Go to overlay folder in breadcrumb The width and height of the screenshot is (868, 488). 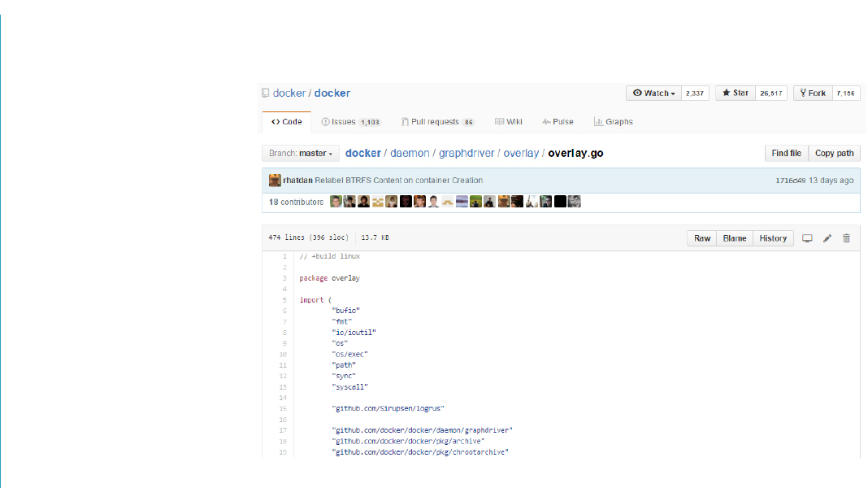[521, 154]
